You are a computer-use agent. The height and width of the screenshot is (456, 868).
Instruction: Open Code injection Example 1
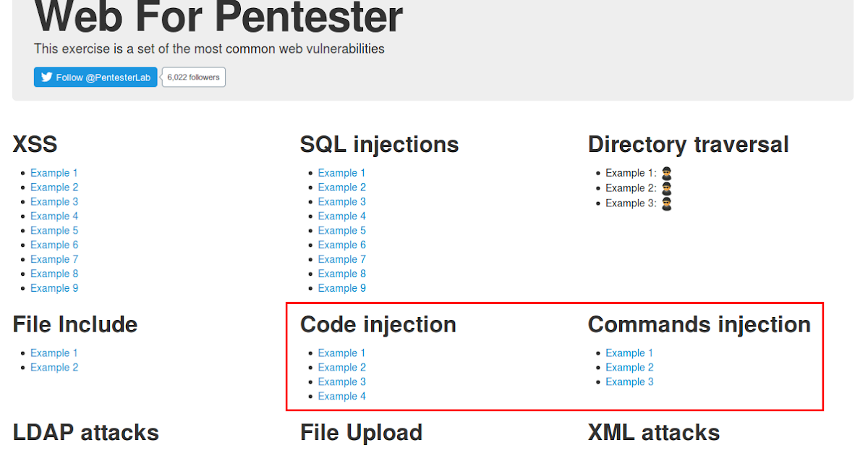point(341,352)
